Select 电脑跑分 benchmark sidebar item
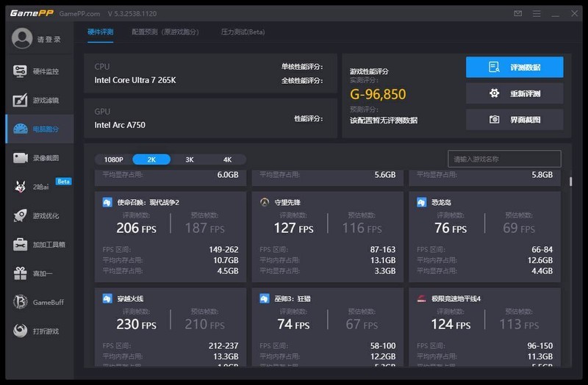 pos(40,129)
